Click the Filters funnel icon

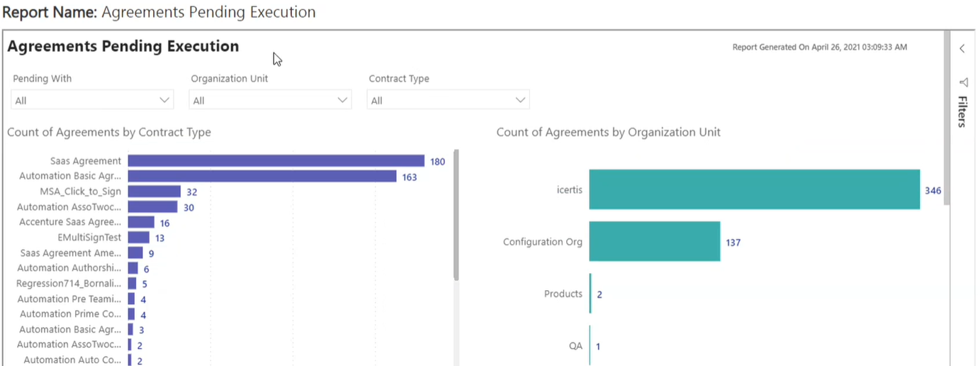pos(963,82)
